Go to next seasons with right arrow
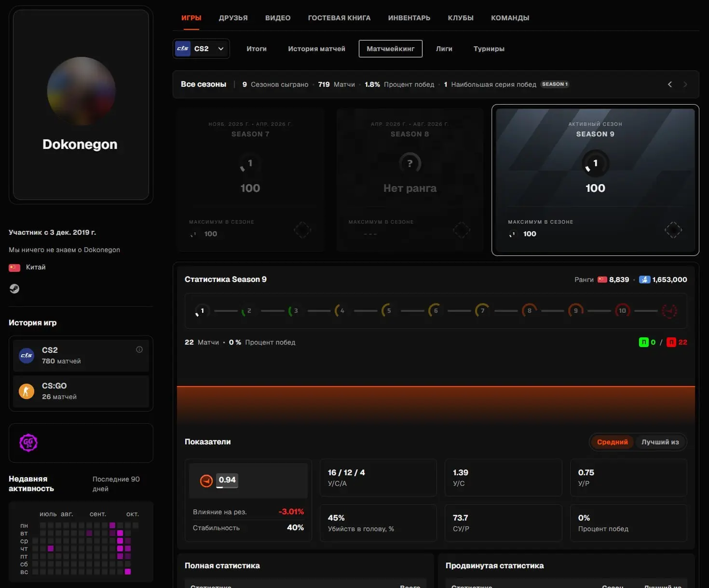This screenshot has height=588, width=709. click(x=685, y=84)
